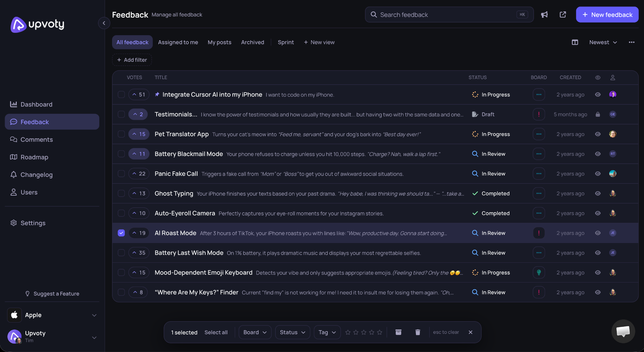Delete the selected feedback with trash icon
644x352 pixels.
(x=418, y=332)
